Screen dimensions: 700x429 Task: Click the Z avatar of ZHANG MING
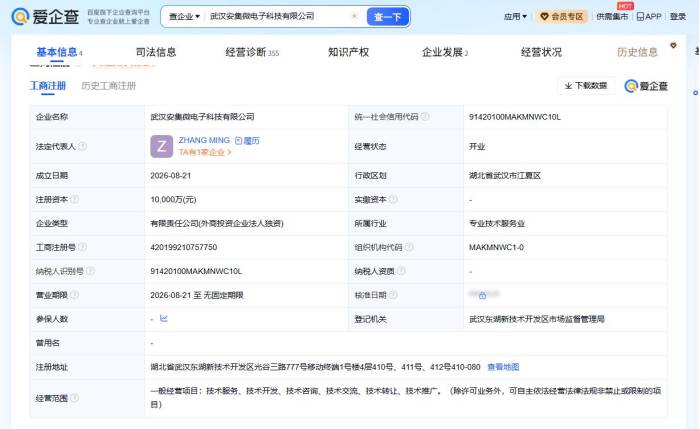click(162, 146)
